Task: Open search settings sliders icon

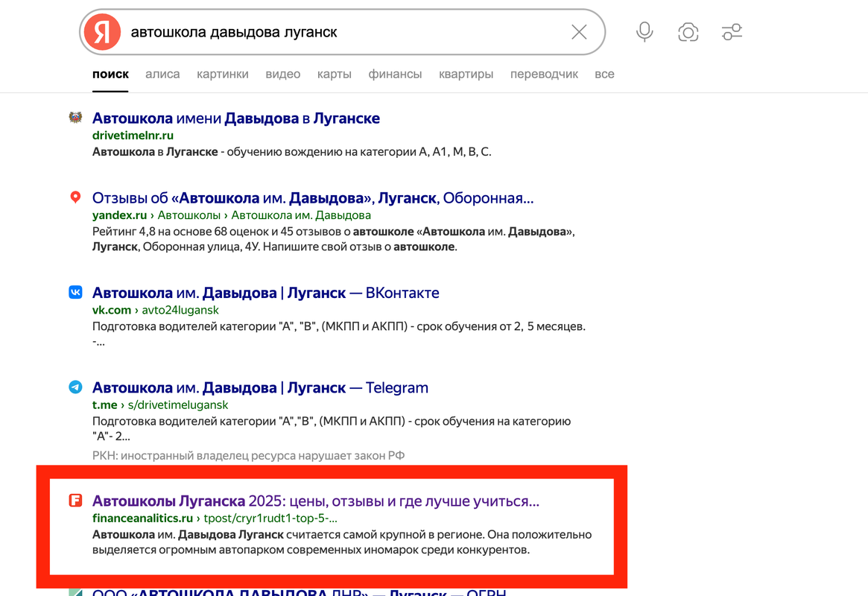Action: click(x=732, y=32)
